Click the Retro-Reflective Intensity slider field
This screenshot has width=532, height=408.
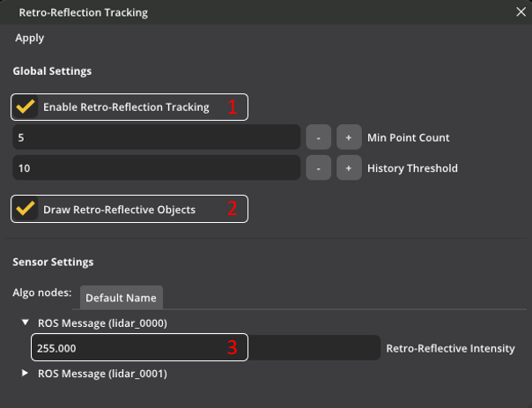coord(205,347)
